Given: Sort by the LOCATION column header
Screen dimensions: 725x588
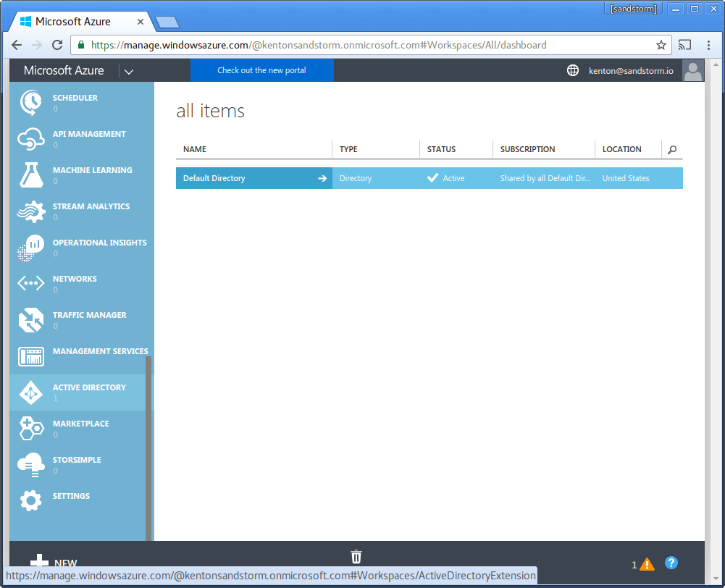Looking at the screenshot, I should click(x=621, y=149).
